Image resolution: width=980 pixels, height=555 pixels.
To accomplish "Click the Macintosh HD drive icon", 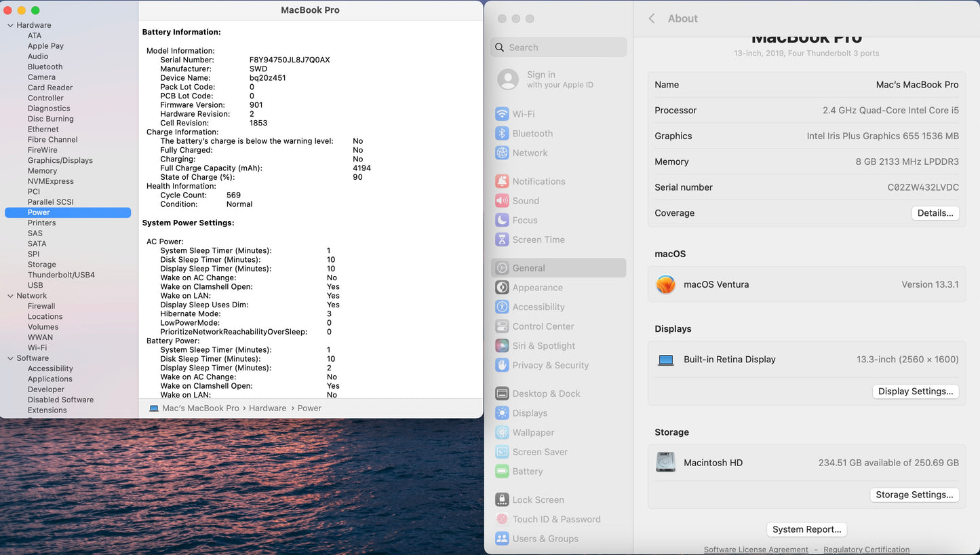I will (x=665, y=462).
